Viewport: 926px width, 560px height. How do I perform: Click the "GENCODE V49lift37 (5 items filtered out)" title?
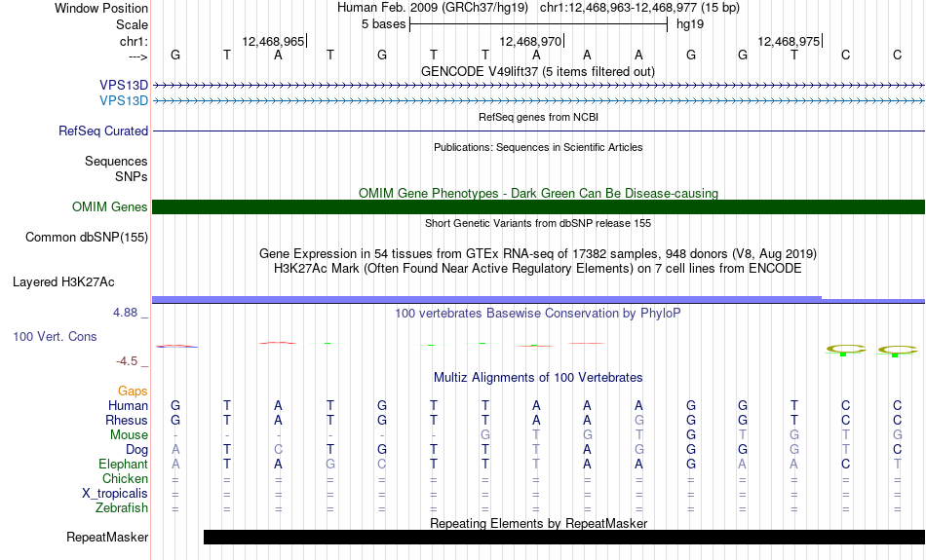[x=538, y=71]
